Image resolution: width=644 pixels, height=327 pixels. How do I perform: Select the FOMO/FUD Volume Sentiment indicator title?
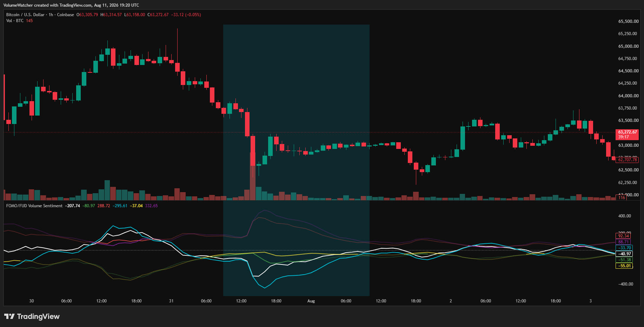[x=34, y=206]
